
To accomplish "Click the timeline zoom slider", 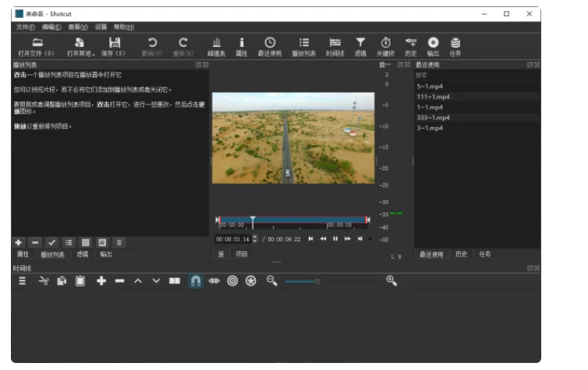I will click(x=317, y=281).
